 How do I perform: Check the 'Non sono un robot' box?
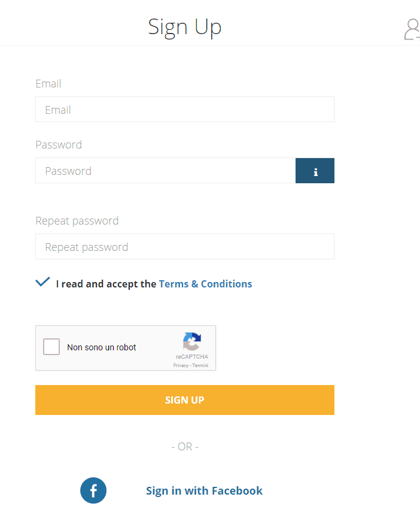[x=51, y=347]
